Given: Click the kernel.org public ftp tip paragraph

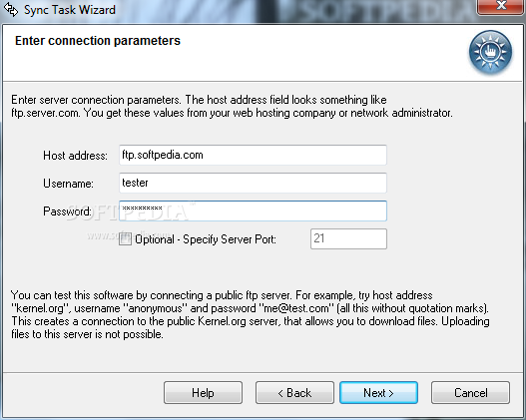Looking at the screenshot, I should pos(250,314).
